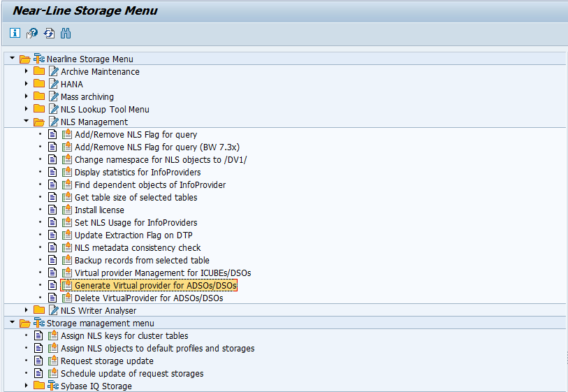Open Schedule update of request storages
This screenshot has height=392, width=568.
pos(132,374)
